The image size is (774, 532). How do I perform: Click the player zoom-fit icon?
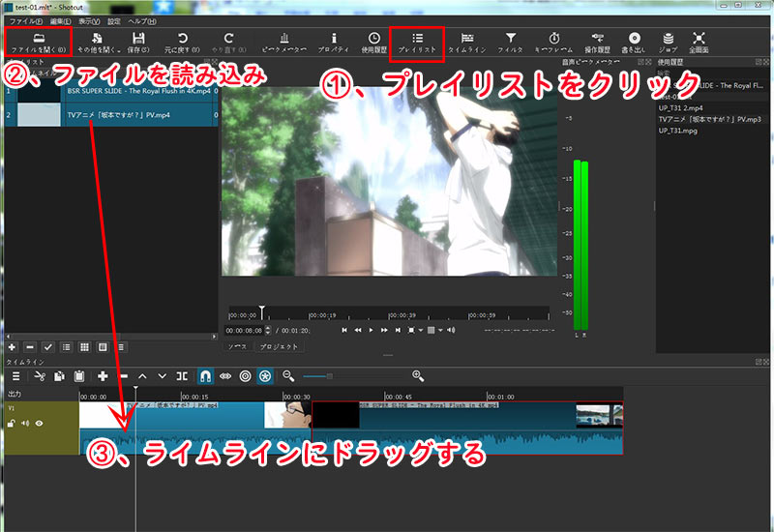tap(411, 330)
